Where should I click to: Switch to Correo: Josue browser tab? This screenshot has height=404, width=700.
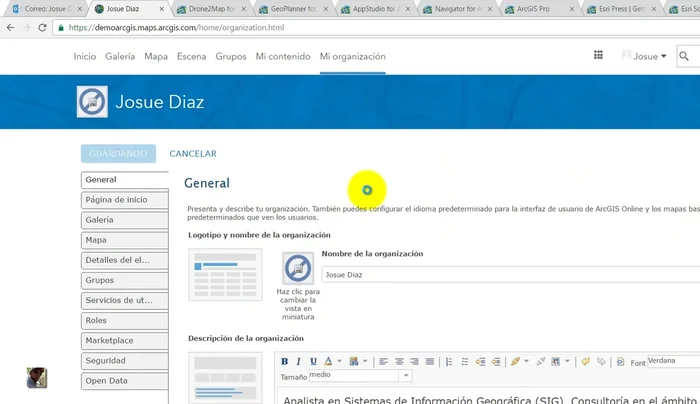[45, 9]
